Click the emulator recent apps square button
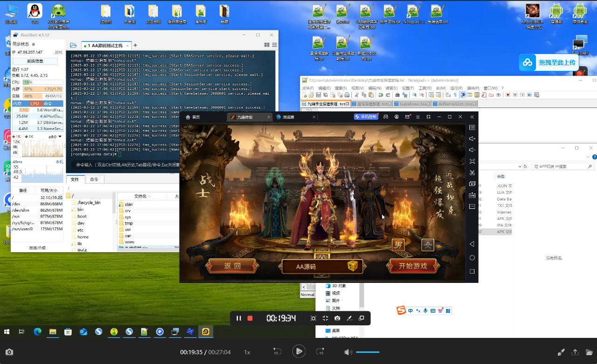 [472, 271]
